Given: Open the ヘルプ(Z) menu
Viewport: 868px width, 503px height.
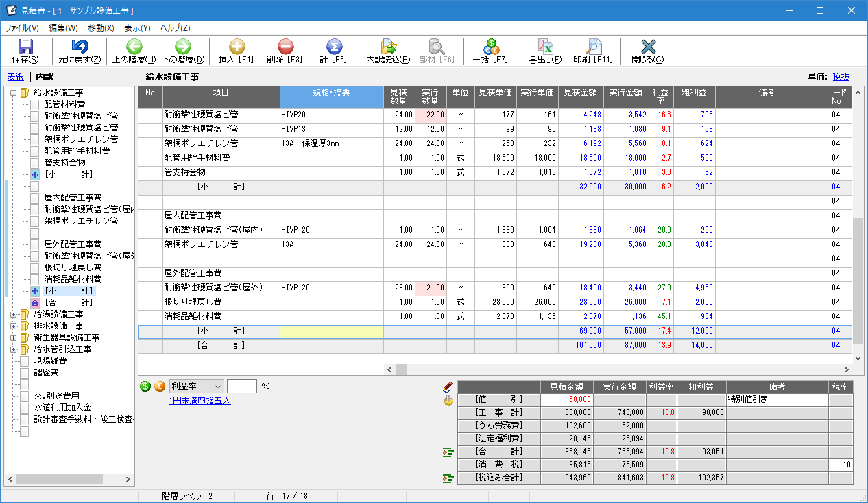Looking at the screenshot, I should pyautogui.click(x=175, y=28).
